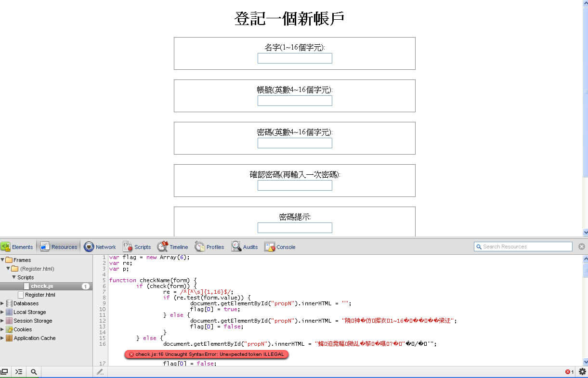The height and width of the screenshot is (378, 588).
Task: Select the Application Cache row
Action: 46,338
